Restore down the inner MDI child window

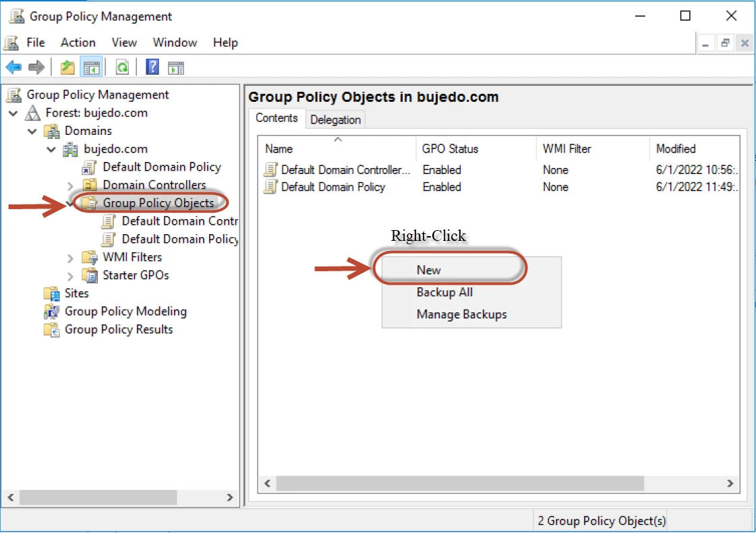pos(725,43)
